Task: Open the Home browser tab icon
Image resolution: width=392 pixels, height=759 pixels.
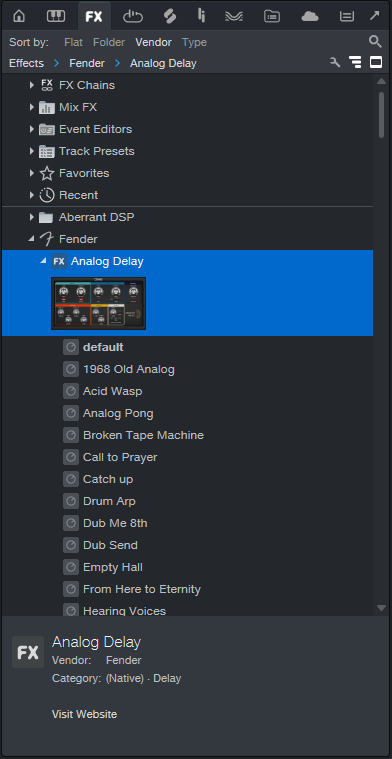Action: (19, 16)
